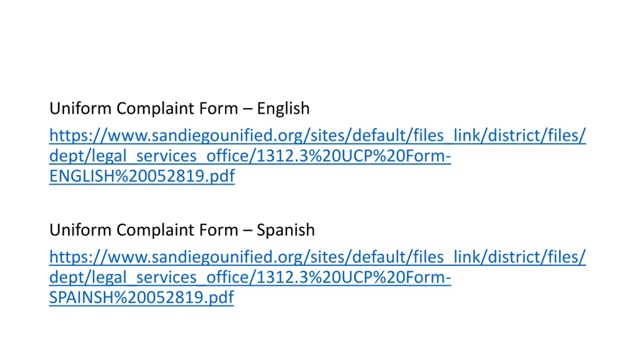
Task: Select the 'Uniform Complaint Form – Spanish' heading
Action: click(x=182, y=230)
